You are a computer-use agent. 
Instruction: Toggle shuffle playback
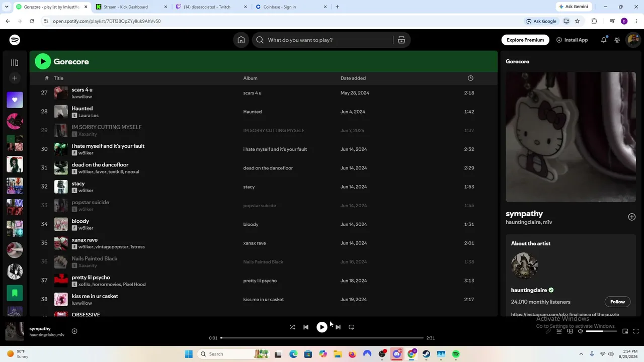click(292, 327)
